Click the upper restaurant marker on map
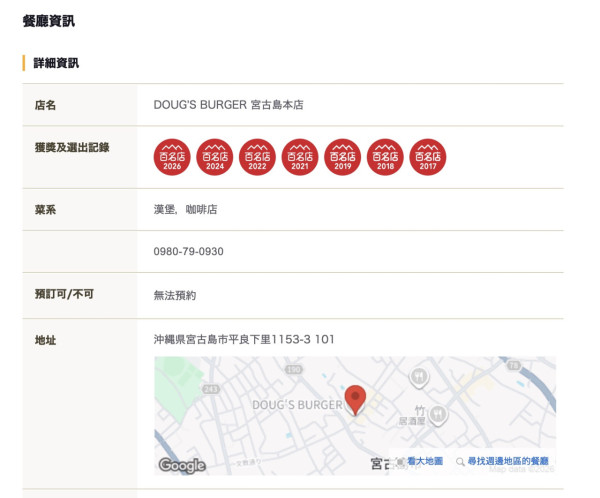This screenshot has height=498, width=600. click(419, 377)
